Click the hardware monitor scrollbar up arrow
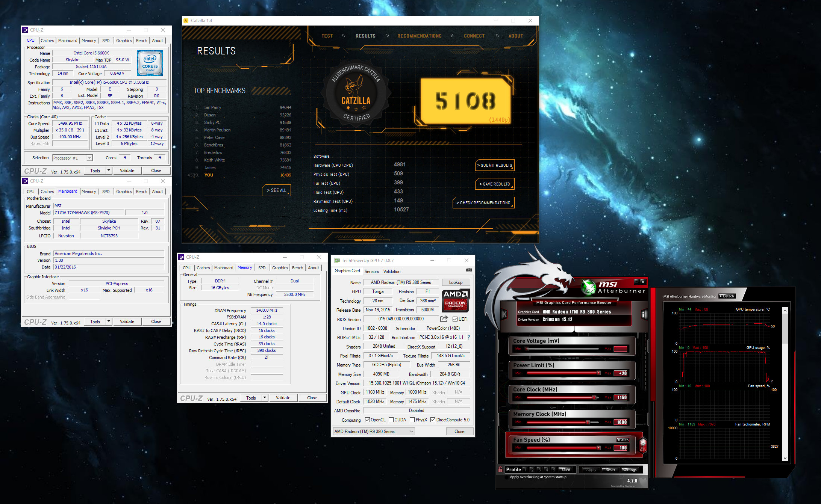821x504 pixels. pos(785,311)
